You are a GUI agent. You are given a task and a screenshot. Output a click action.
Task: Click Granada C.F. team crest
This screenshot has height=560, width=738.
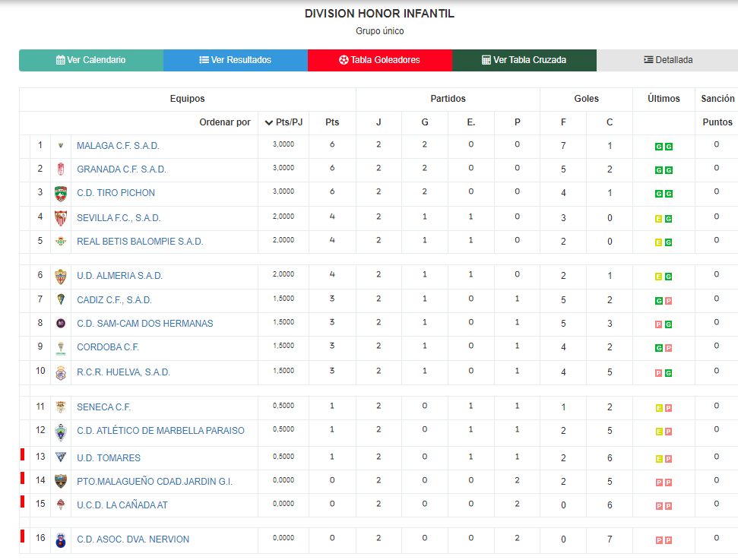(x=61, y=169)
